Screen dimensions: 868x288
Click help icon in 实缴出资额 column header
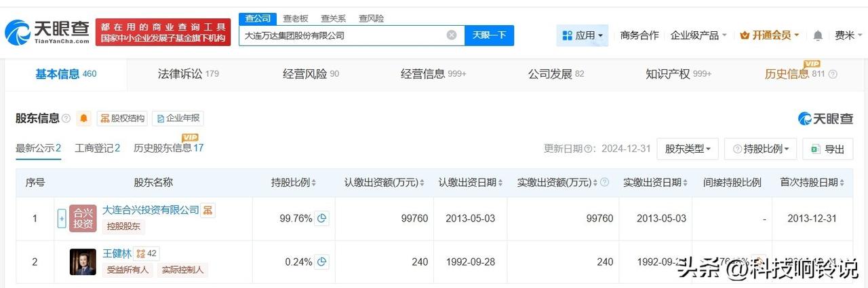pyautogui.click(x=604, y=183)
